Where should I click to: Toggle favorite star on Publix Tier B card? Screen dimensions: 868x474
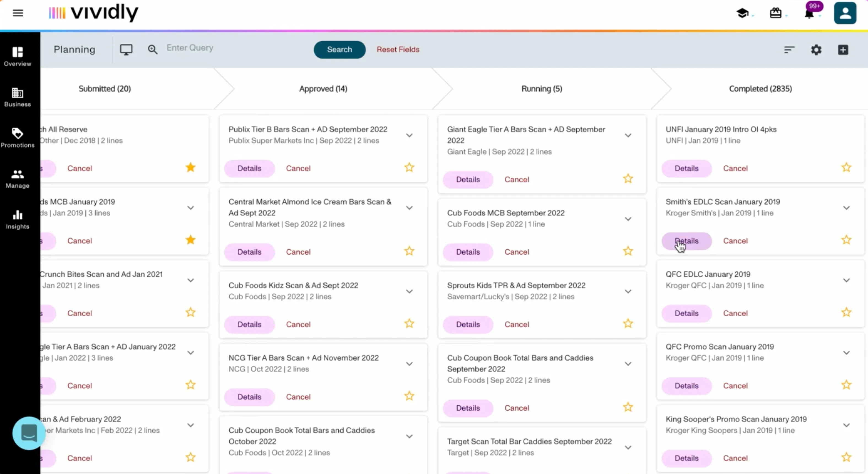click(409, 167)
